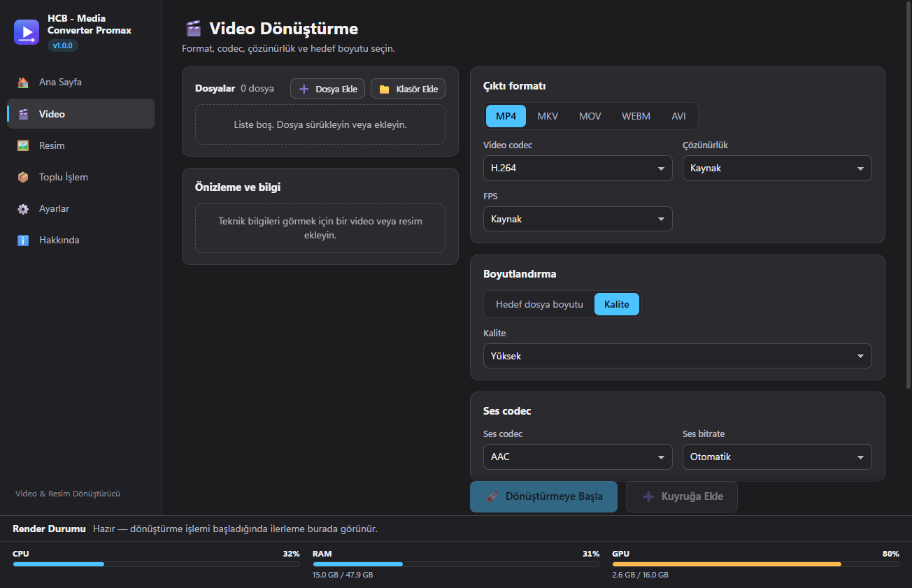
Task: Open the FPS dropdown
Action: pyautogui.click(x=578, y=219)
